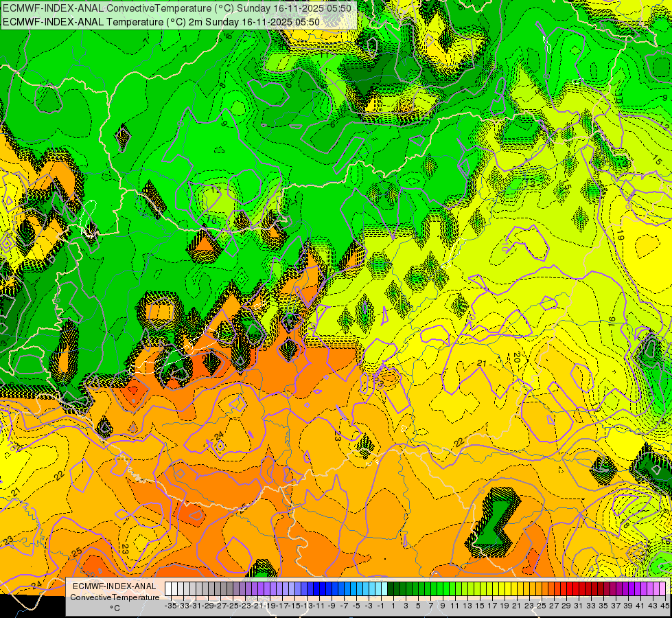
Task: Click the contour label 19 on the map
Action: coord(621,235)
